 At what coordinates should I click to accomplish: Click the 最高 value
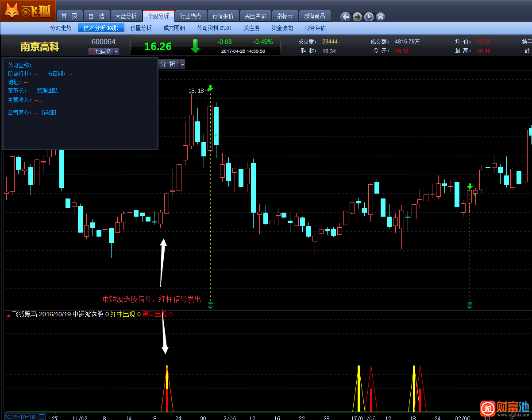[484, 51]
